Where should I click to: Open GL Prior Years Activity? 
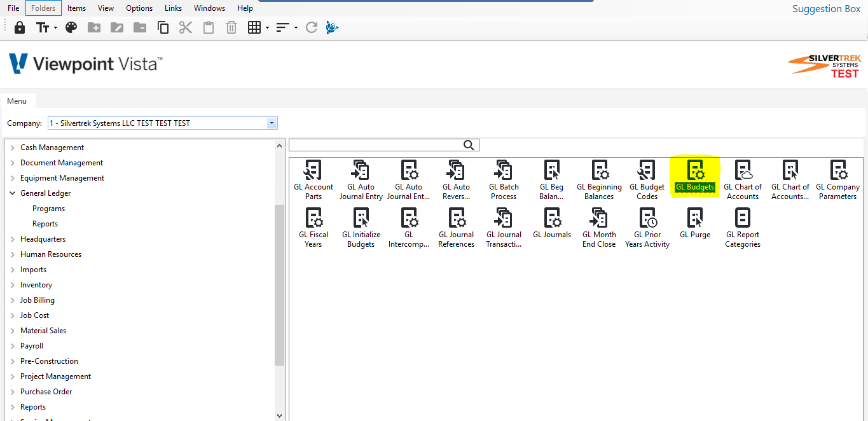coord(647,228)
